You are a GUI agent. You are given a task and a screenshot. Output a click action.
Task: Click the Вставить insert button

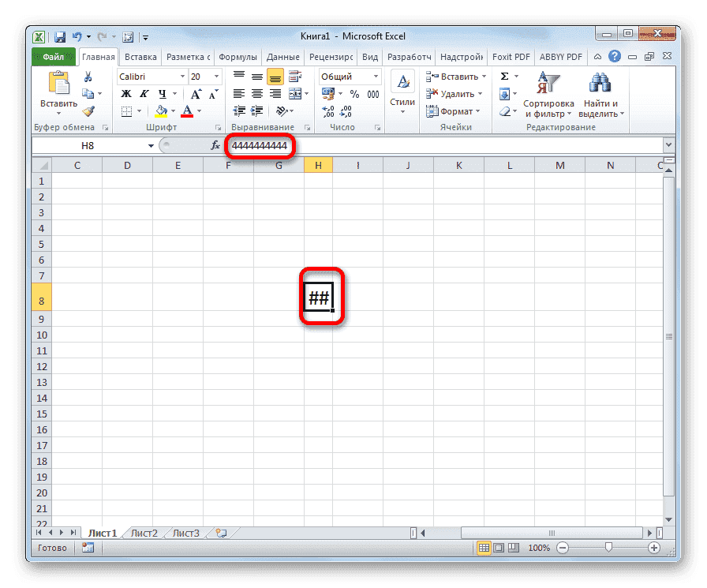(x=456, y=76)
